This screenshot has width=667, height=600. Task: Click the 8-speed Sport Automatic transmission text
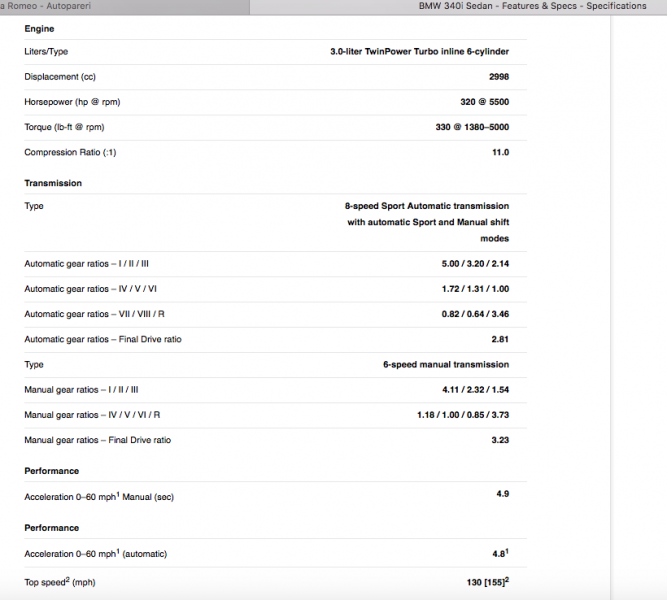click(x=425, y=206)
